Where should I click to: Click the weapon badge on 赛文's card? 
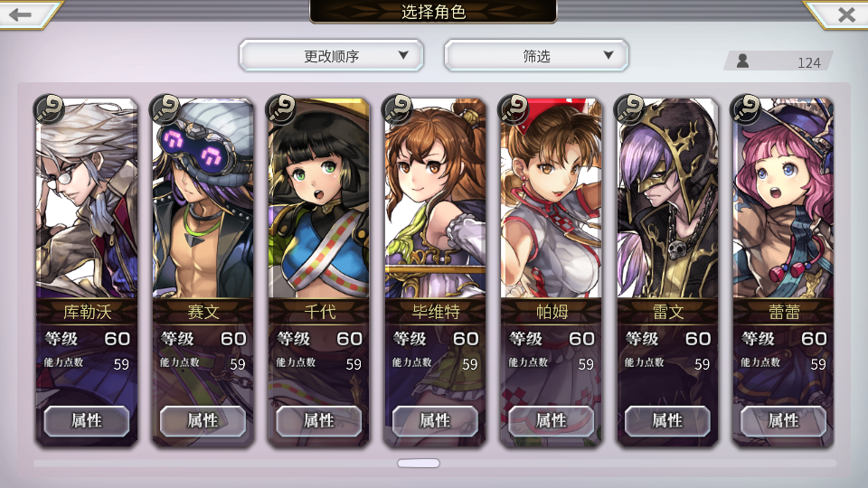coord(165,109)
